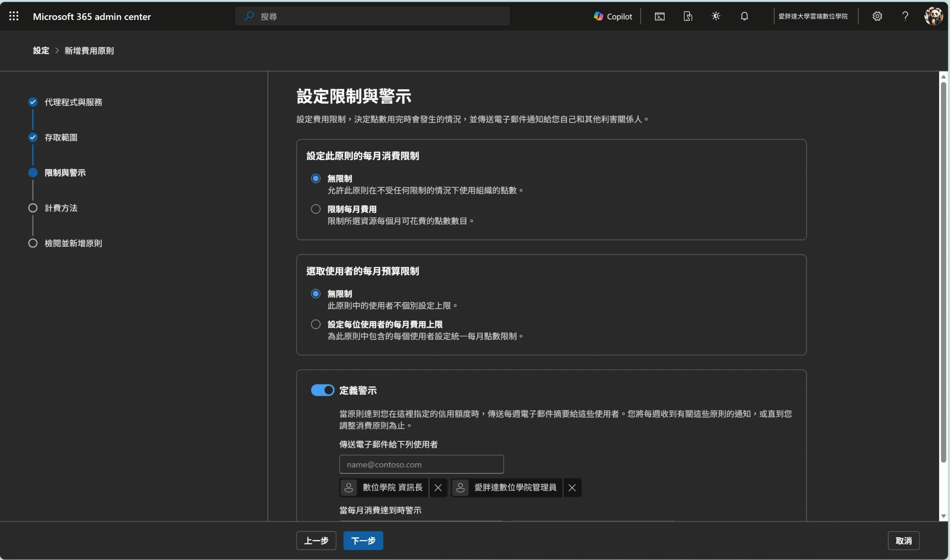Open 設定 breadcrumb link
The height and width of the screenshot is (560, 950).
(x=41, y=50)
